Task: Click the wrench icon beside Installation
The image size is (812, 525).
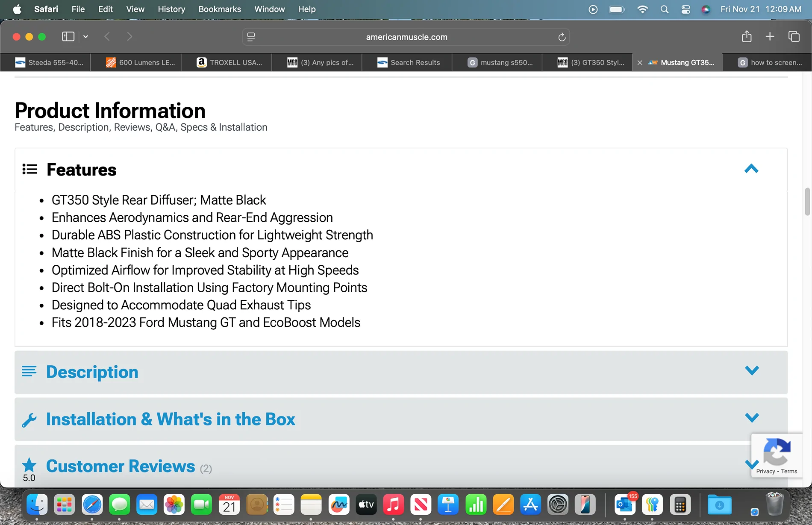Action: (x=29, y=420)
